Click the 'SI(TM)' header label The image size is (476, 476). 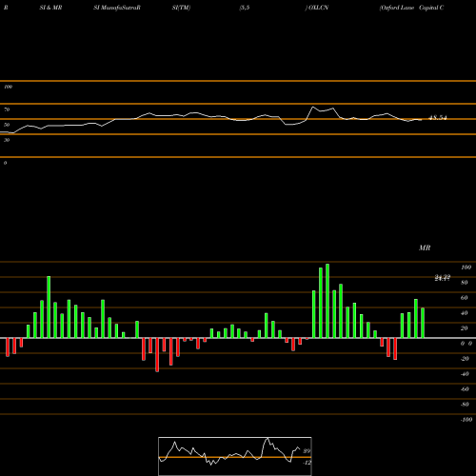coord(181,8)
